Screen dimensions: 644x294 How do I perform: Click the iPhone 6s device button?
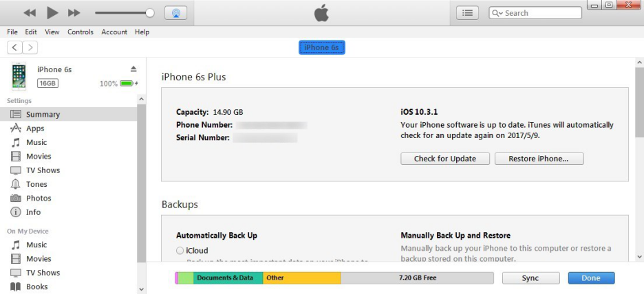pos(321,47)
